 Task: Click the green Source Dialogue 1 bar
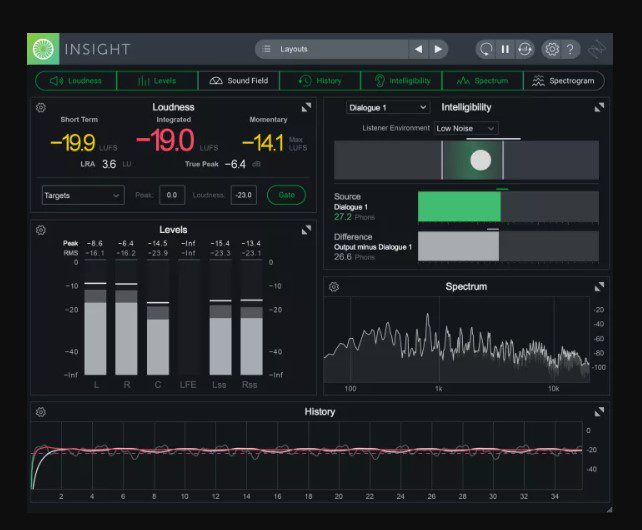pos(459,206)
